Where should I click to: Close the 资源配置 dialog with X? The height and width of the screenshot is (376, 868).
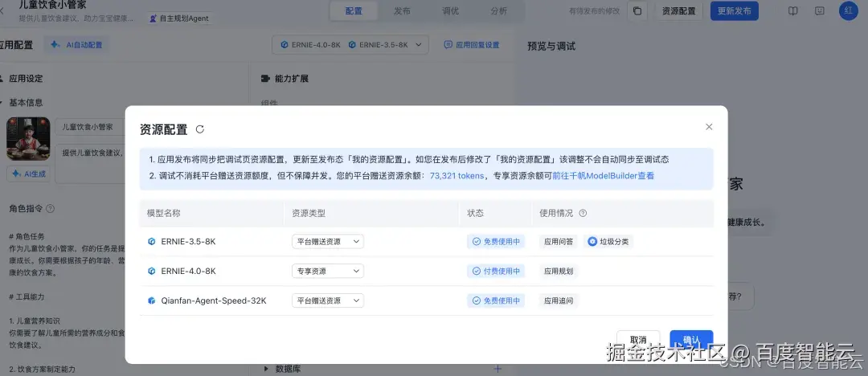(x=709, y=127)
